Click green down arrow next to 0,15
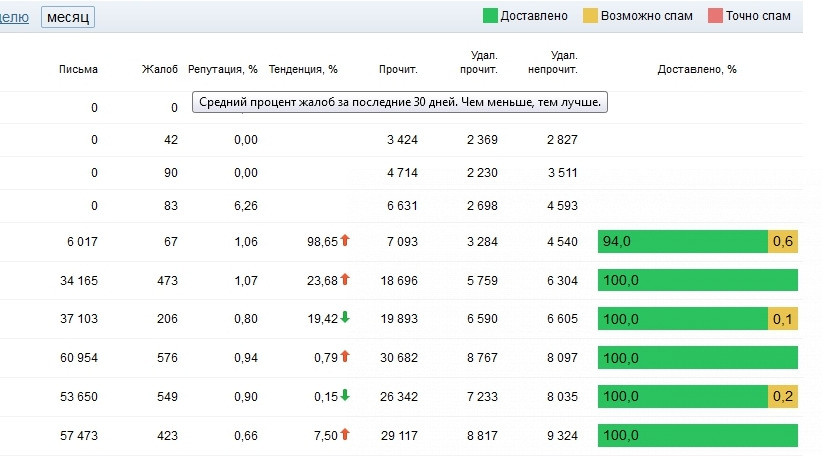826x456 pixels. click(x=345, y=395)
